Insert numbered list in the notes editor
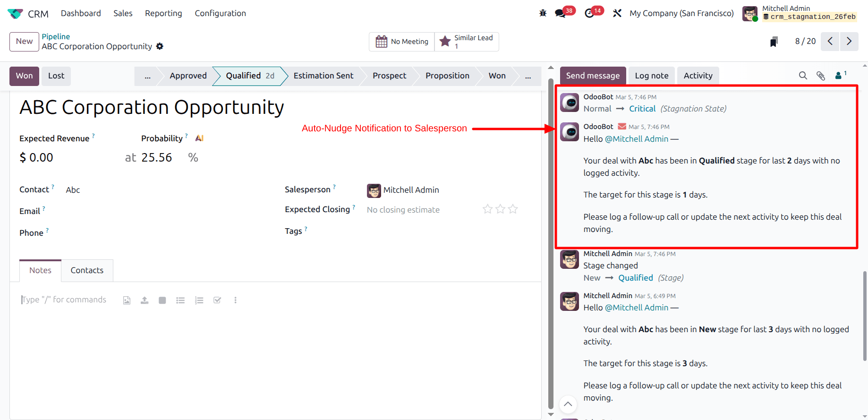868x420 pixels. 199,300
